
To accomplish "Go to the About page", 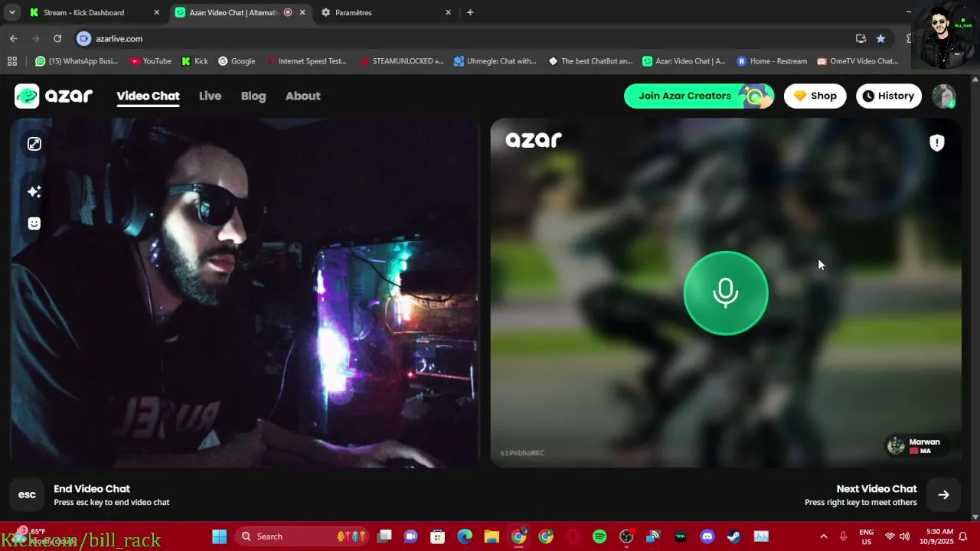I will coord(302,96).
